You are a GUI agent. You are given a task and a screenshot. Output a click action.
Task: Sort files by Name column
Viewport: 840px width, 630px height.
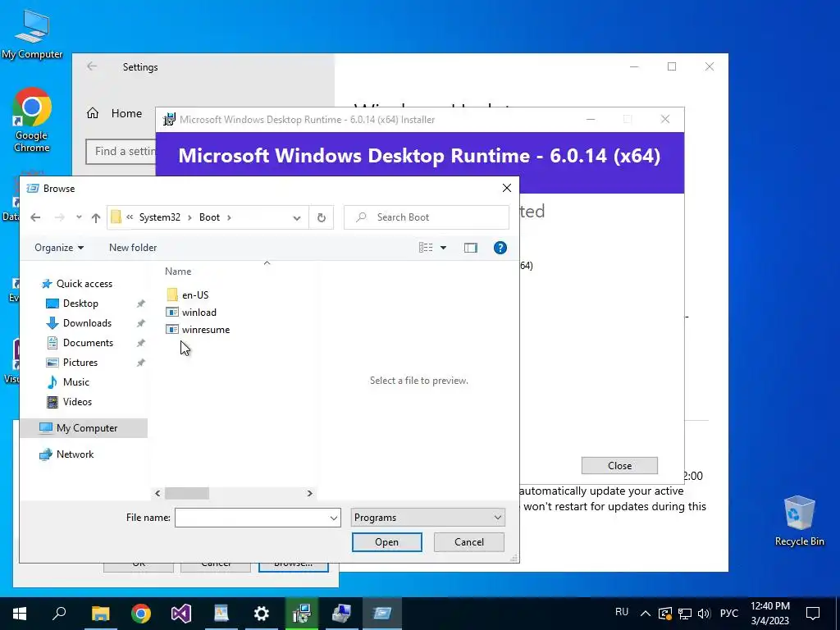coord(178,272)
